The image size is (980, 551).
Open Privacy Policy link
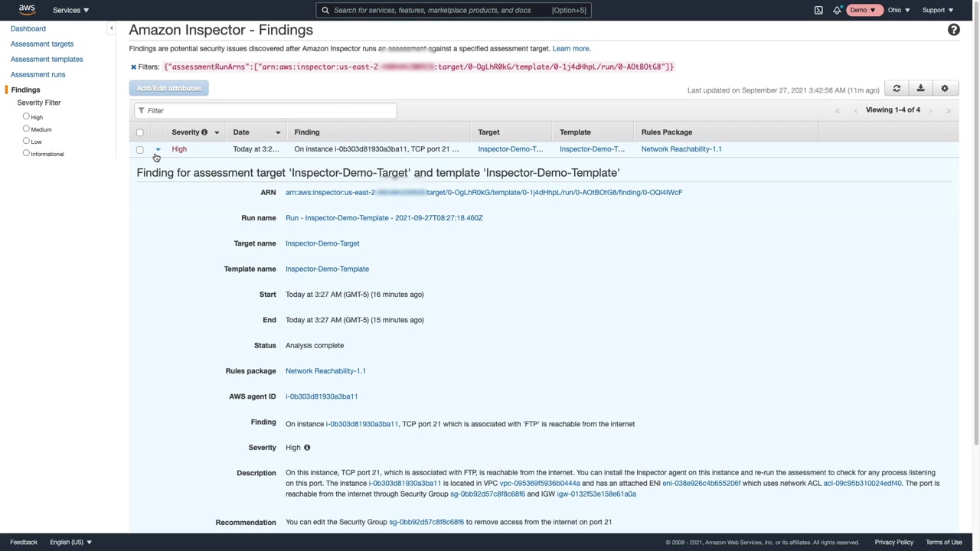coord(894,543)
